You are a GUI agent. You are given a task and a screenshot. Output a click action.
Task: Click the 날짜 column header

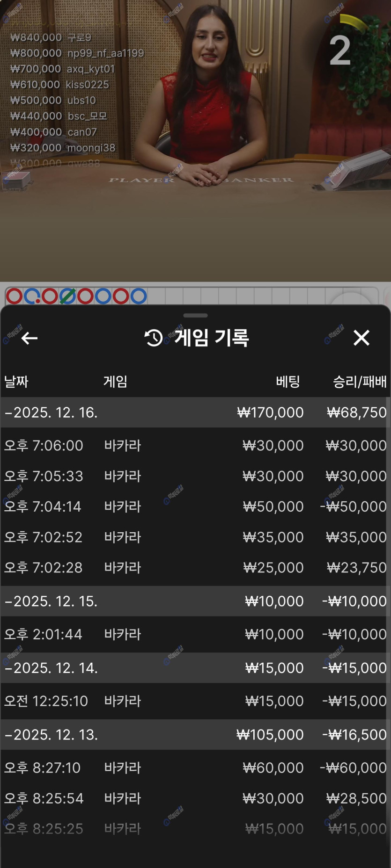tap(16, 382)
